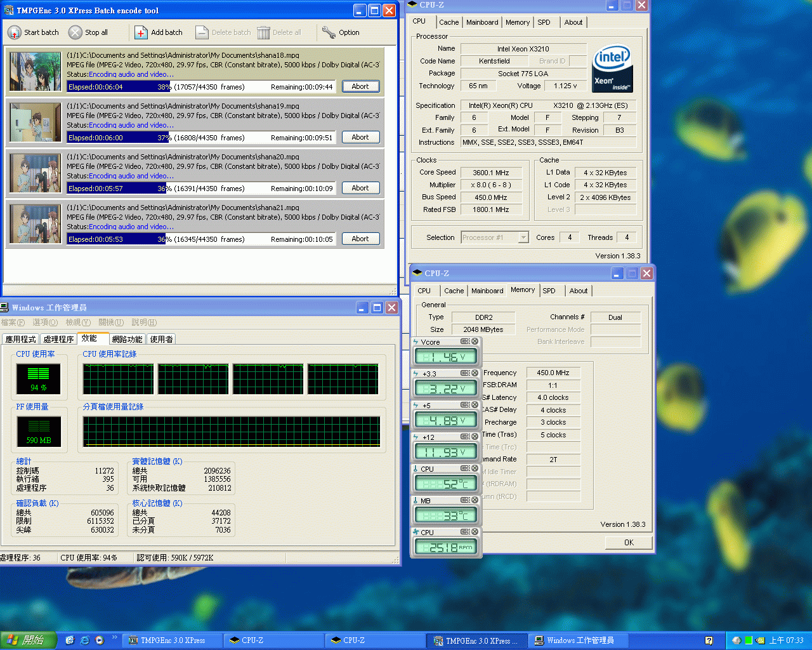
Task: Close the MB temperature widget
Action: [475, 500]
